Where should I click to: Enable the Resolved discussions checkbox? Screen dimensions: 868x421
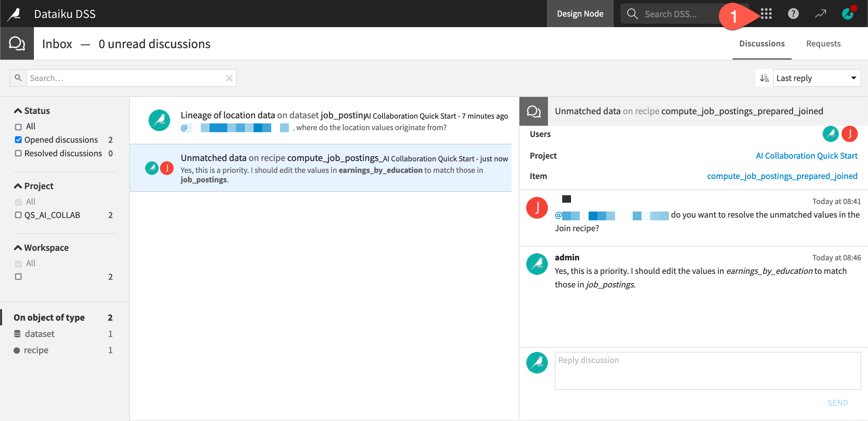(19, 153)
